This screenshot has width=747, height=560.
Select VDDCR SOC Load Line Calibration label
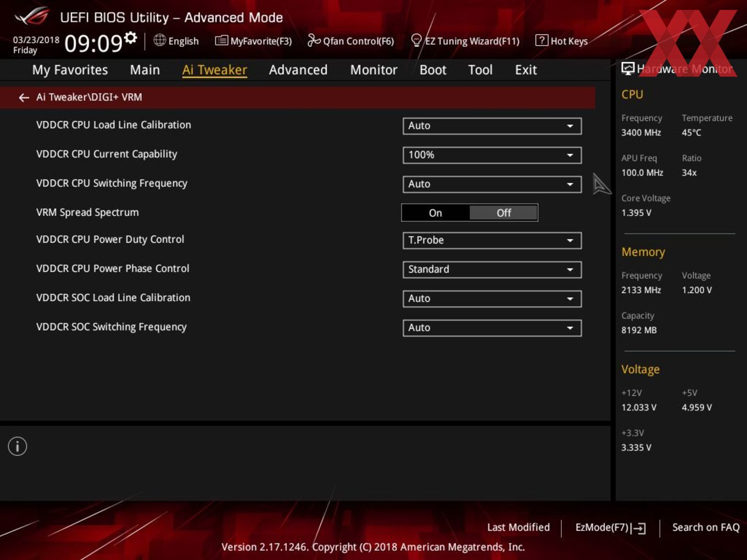pos(113,298)
